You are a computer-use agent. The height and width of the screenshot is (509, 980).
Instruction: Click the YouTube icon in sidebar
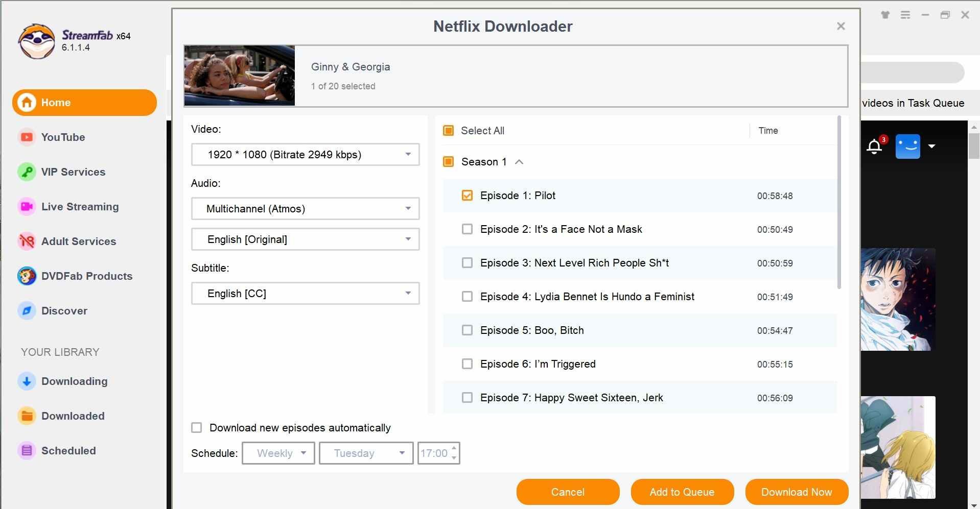coord(27,137)
